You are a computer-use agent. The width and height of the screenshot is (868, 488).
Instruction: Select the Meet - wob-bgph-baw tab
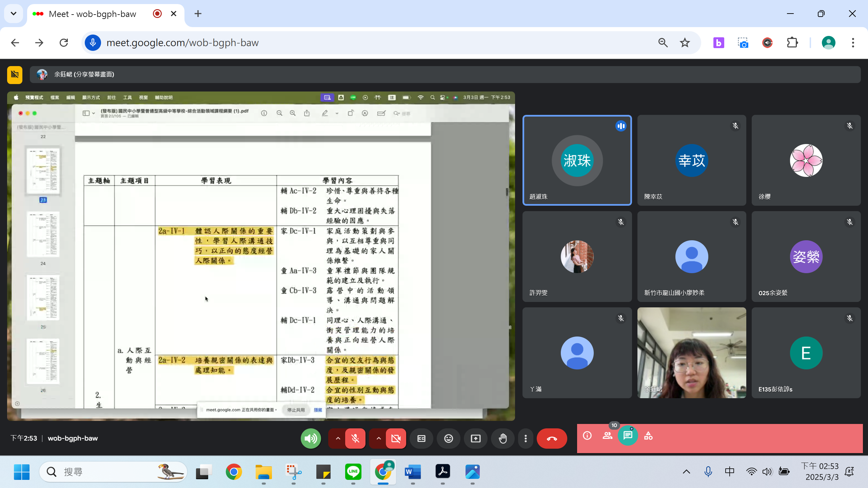(92, 14)
